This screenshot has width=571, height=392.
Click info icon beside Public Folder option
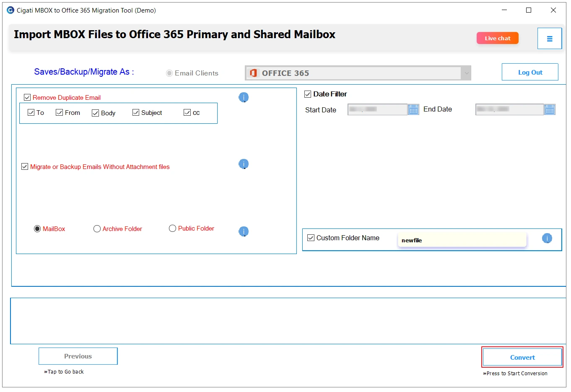click(x=244, y=231)
